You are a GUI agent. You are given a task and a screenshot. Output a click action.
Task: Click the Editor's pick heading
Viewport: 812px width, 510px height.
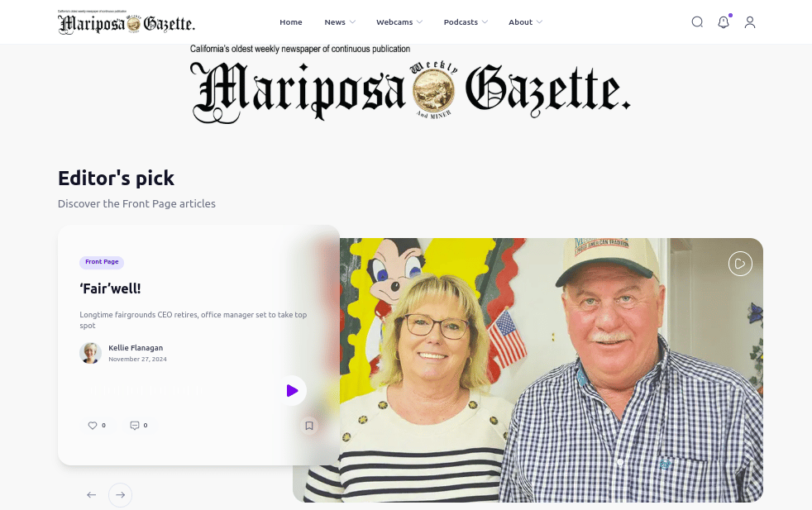click(116, 178)
